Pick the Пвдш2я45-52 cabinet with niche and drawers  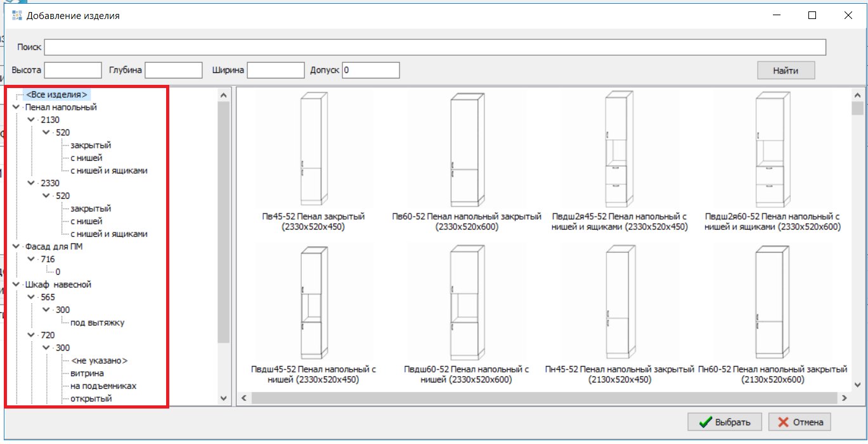(619, 149)
